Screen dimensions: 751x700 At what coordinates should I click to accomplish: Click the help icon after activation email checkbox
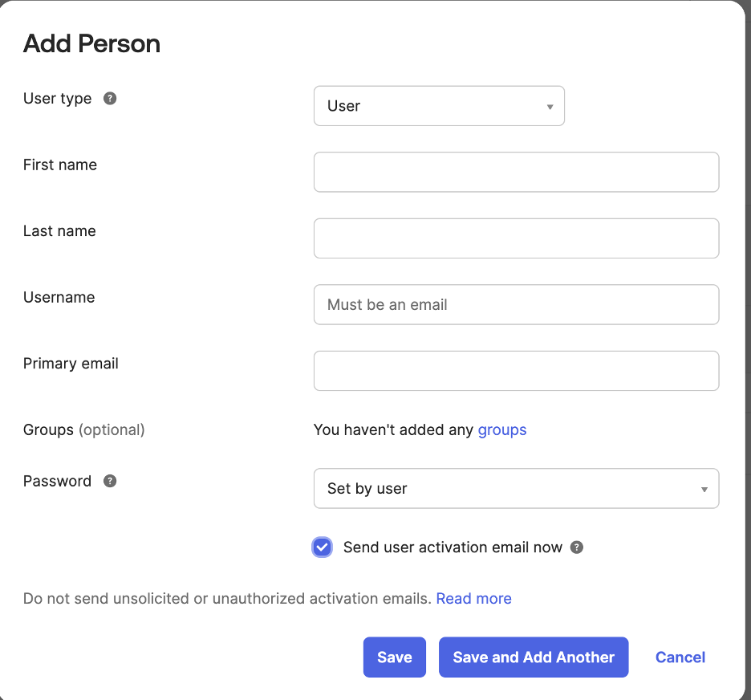(576, 547)
